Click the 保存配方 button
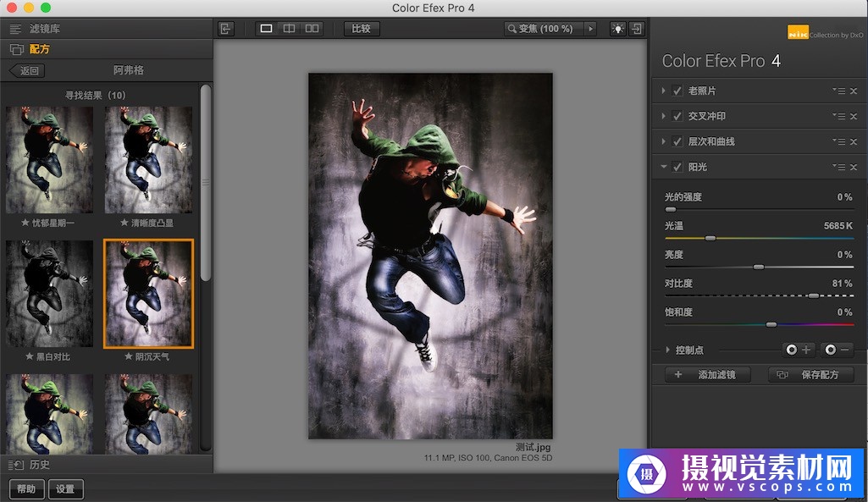The image size is (868, 502). pos(810,375)
